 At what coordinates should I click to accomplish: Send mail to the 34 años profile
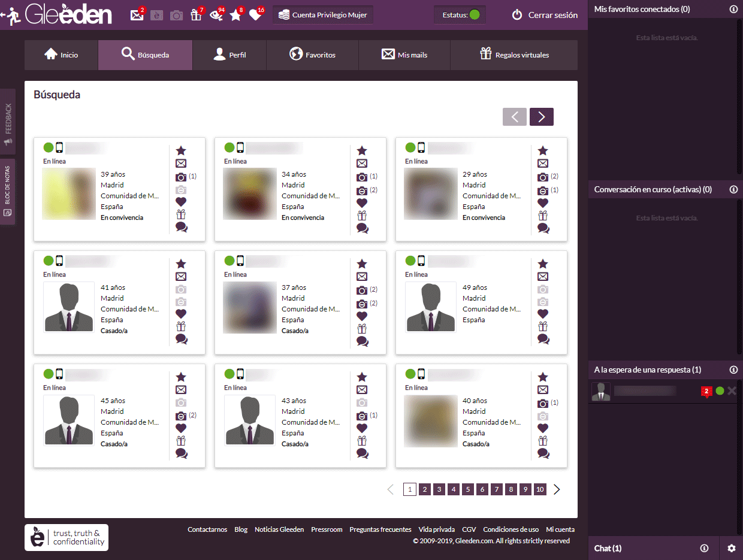pyautogui.click(x=362, y=164)
